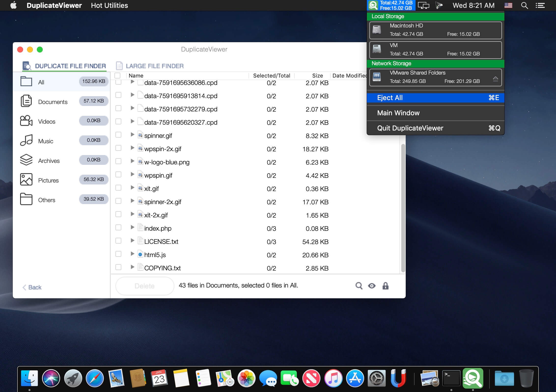Select the Pictures category icon in sidebar
Screen dimensions: 556x392
click(x=26, y=179)
